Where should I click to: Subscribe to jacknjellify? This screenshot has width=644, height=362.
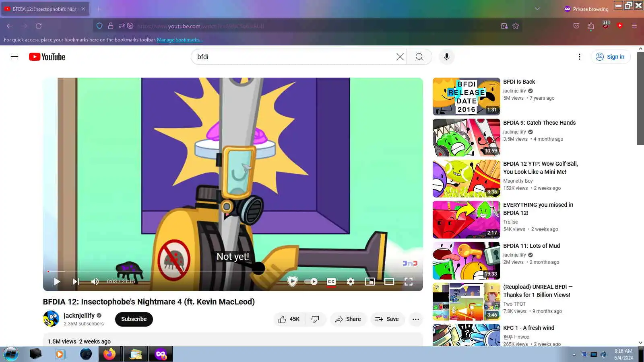pyautogui.click(x=134, y=319)
